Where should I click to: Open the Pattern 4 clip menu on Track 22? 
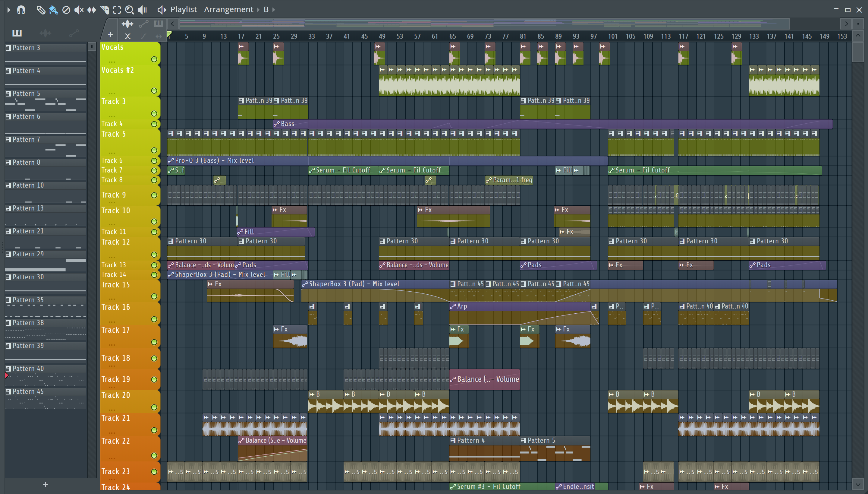click(453, 441)
